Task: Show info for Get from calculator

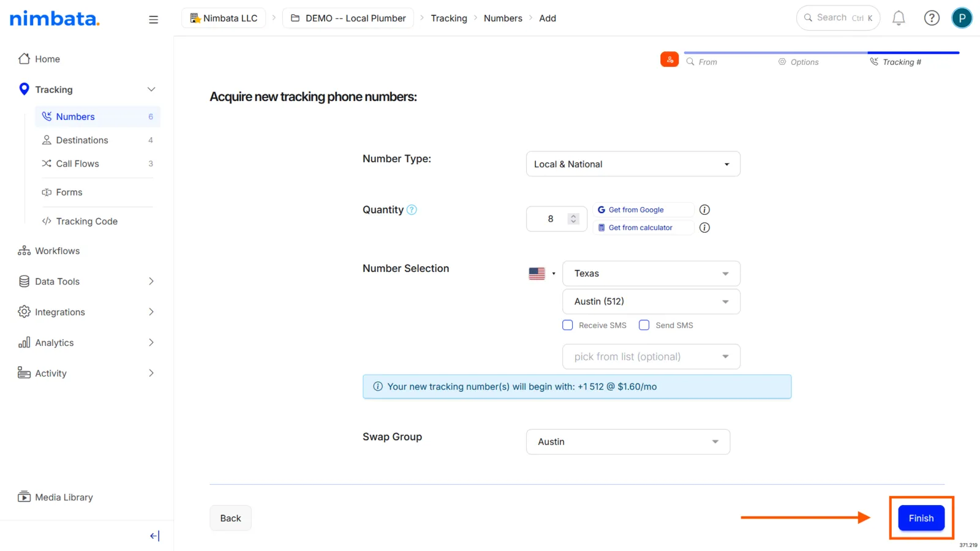Action: click(x=704, y=228)
